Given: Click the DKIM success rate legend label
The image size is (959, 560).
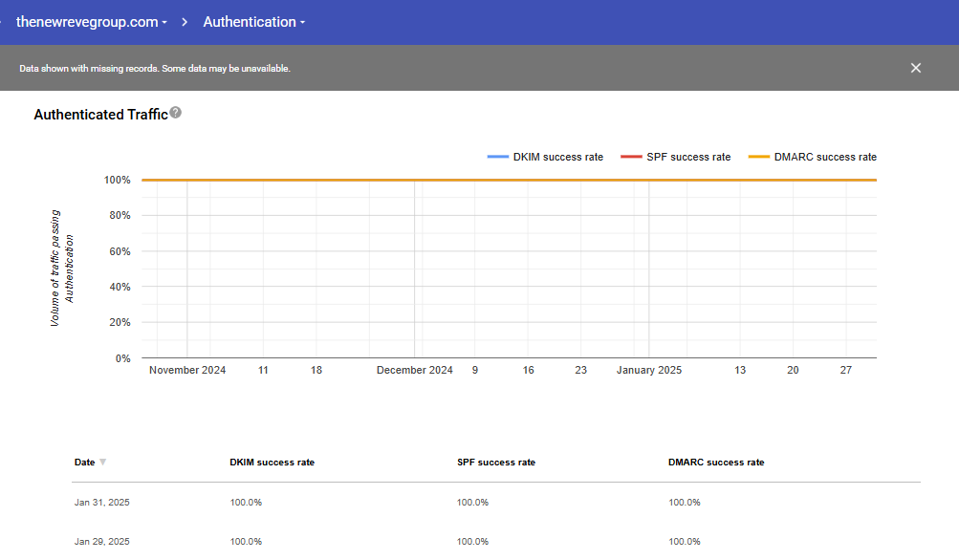Looking at the screenshot, I should 558,157.
